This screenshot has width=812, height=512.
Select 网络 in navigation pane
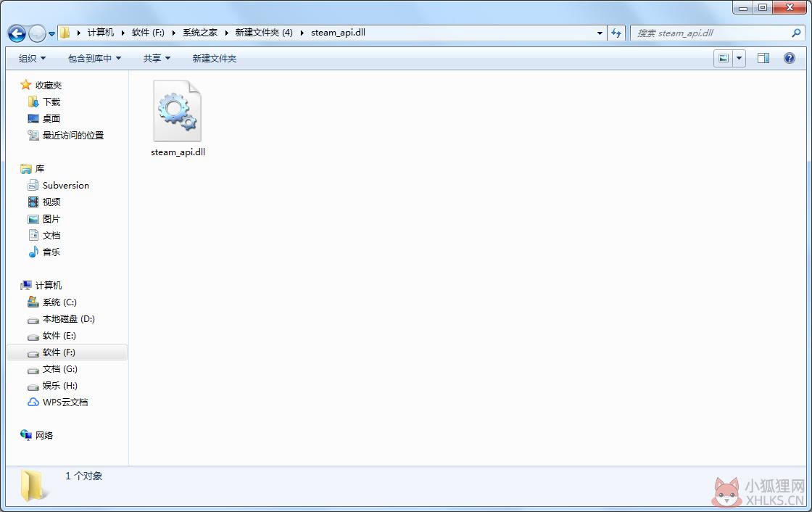pyautogui.click(x=44, y=435)
